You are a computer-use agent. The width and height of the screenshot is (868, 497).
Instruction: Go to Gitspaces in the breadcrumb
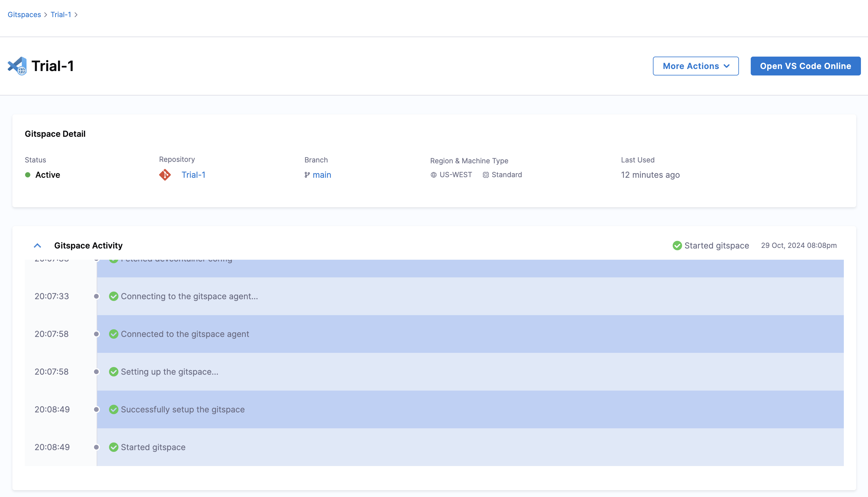coord(24,15)
